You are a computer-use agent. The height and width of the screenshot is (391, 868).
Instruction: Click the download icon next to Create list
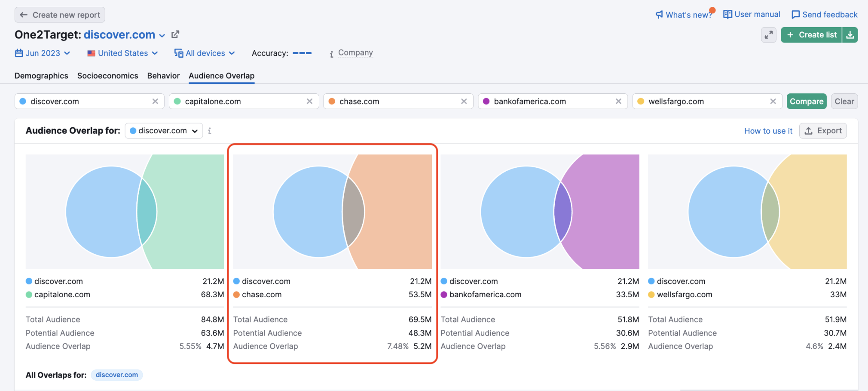pyautogui.click(x=850, y=35)
